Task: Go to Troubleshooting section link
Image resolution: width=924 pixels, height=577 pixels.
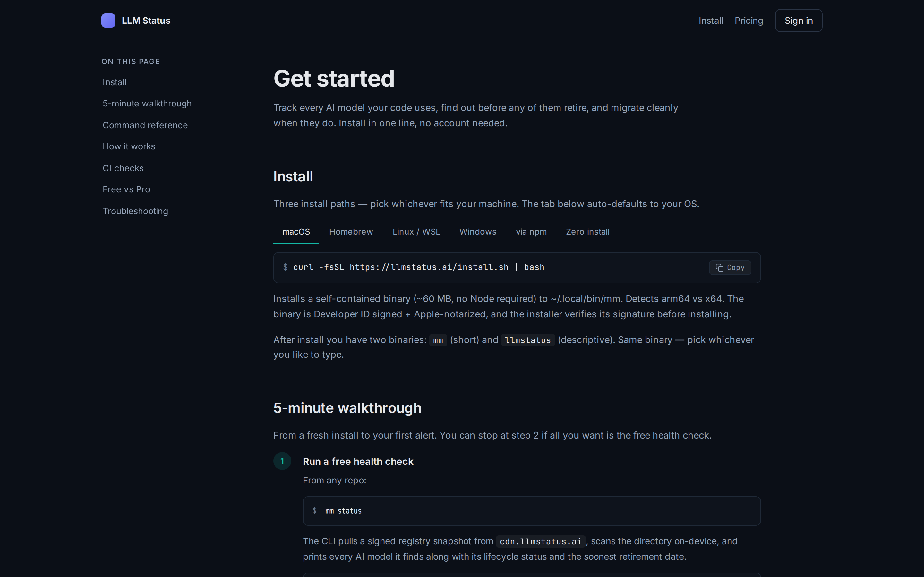Action: 135,211
